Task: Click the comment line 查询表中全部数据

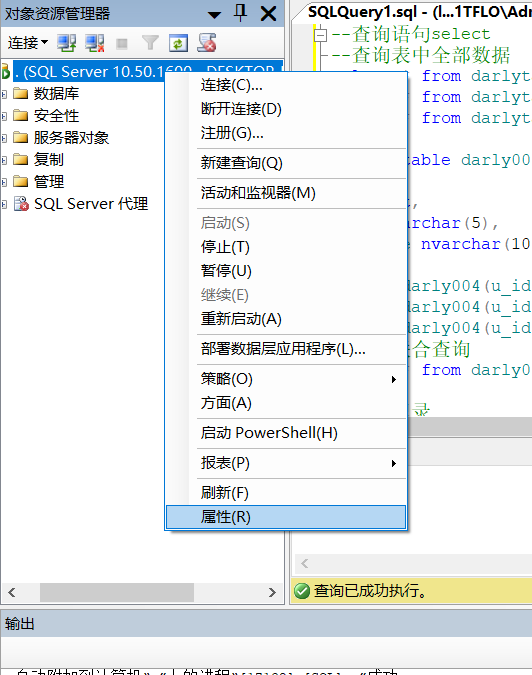Action: [x=421, y=56]
